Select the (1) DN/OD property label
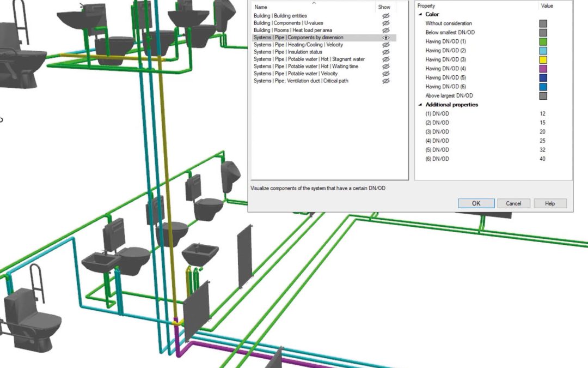This screenshot has height=368, width=588. (437, 113)
